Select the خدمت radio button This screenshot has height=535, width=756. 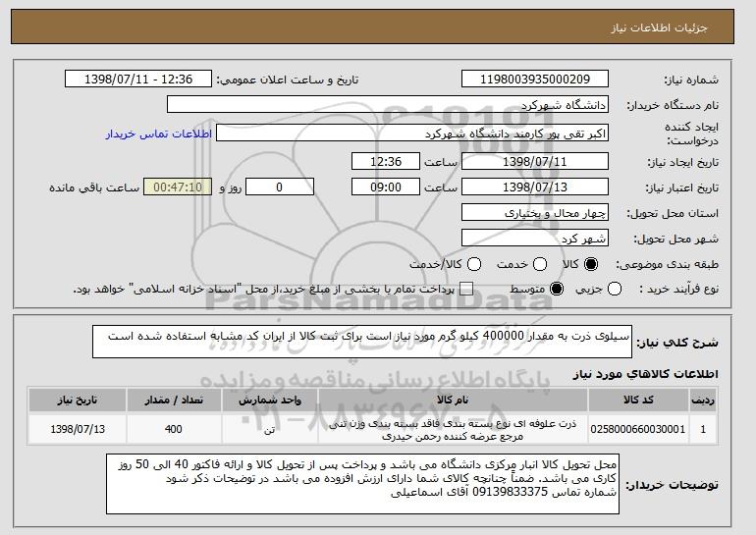click(540, 264)
